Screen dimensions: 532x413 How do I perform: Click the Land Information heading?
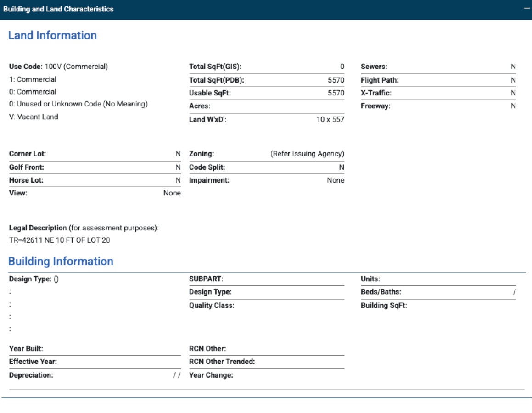(x=52, y=36)
